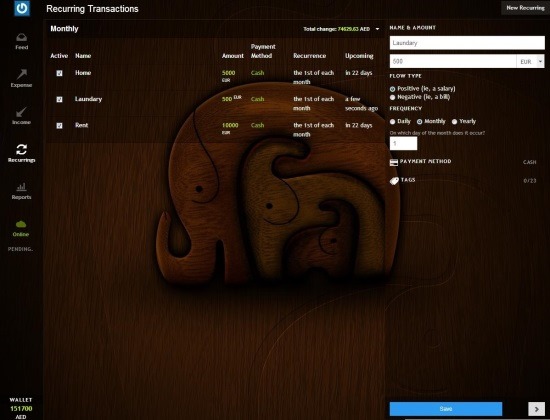Click the Total change 74629.63 value
Viewport: 550px width, 420px height.
pos(348,29)
